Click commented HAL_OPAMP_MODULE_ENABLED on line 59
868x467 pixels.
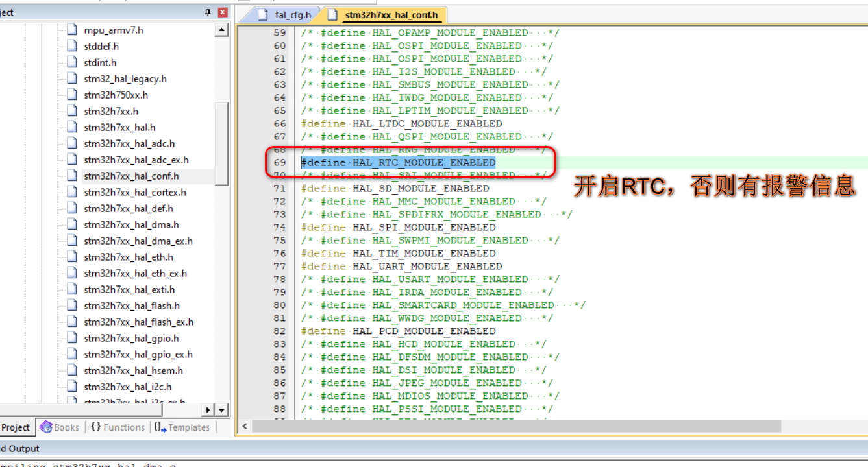coord(430,32)
